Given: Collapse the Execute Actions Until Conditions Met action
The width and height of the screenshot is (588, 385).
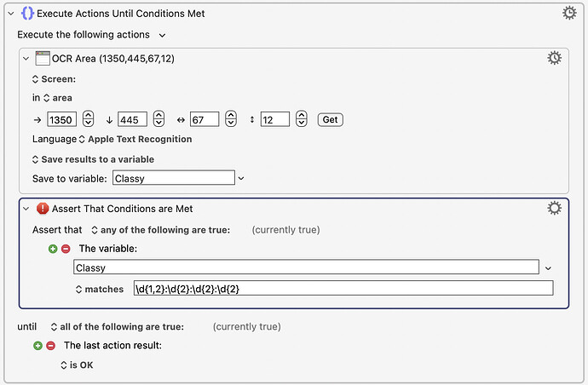Looking at the screenshot, I should (x=11, y=14).
